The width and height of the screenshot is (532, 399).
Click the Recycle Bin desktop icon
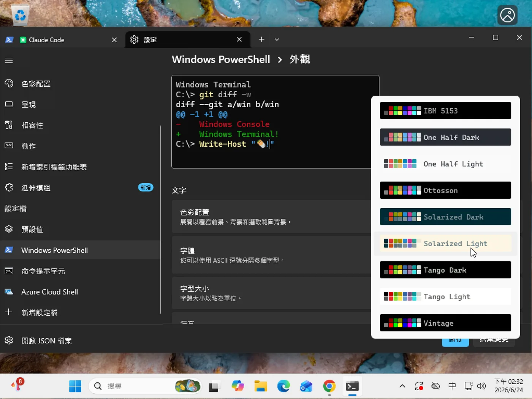tap(20, 15)
